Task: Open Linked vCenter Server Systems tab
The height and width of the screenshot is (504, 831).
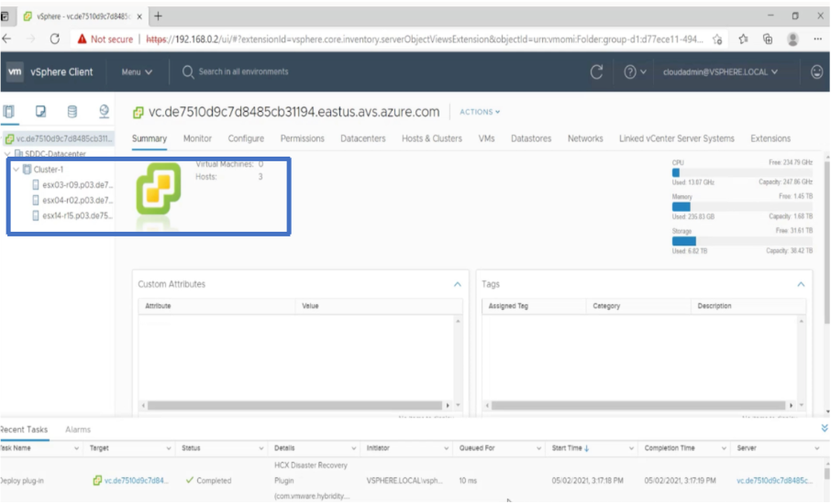Action: 677,138
